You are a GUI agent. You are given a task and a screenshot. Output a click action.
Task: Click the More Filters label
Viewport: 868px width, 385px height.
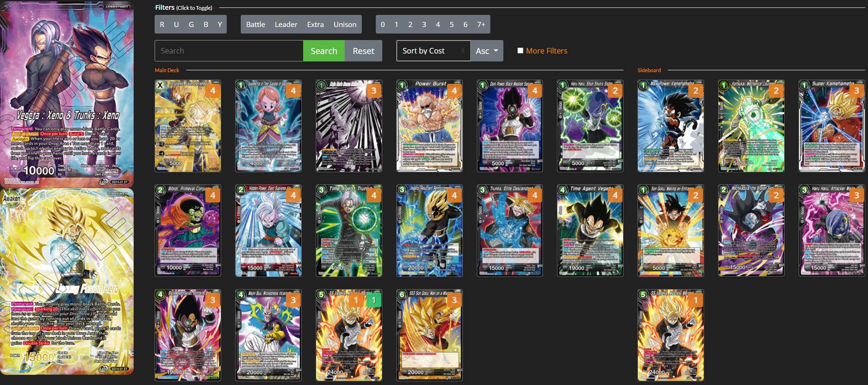pyautogui.click(x=547, y=51)
